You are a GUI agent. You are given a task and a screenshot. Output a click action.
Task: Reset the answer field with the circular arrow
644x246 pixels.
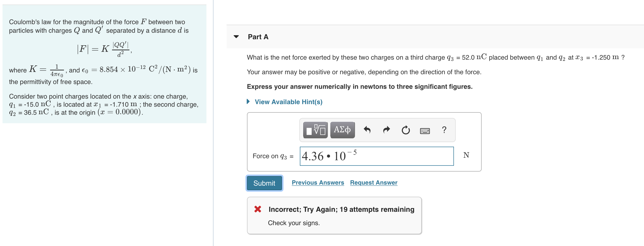pyautogui.click(x=406, y=130)
